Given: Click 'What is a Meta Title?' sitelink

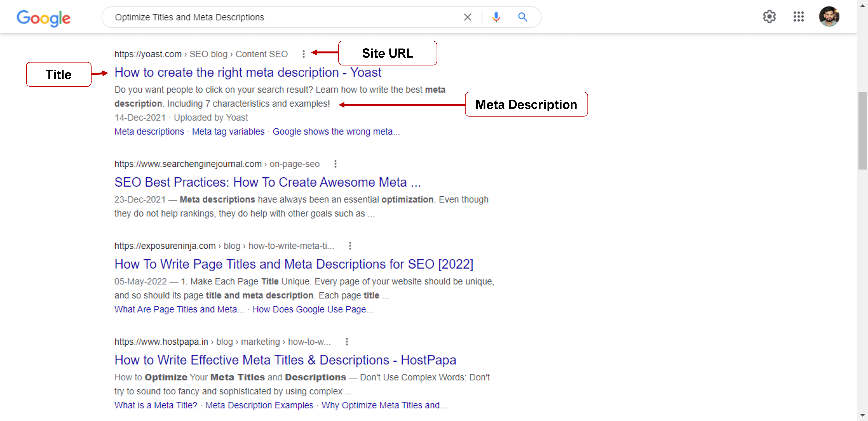Looking at the screenshot, I should pyautogui.click(x=156, y=405).
